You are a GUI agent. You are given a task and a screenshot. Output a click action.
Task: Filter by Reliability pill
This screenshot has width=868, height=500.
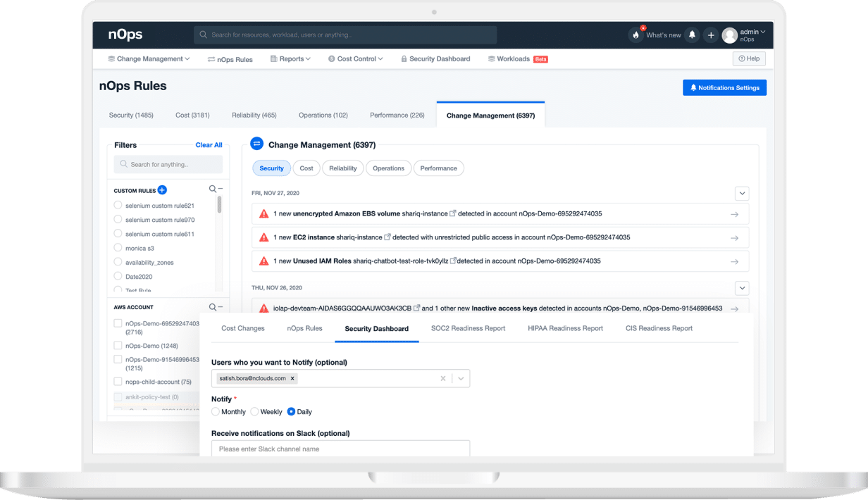(343, 168)
